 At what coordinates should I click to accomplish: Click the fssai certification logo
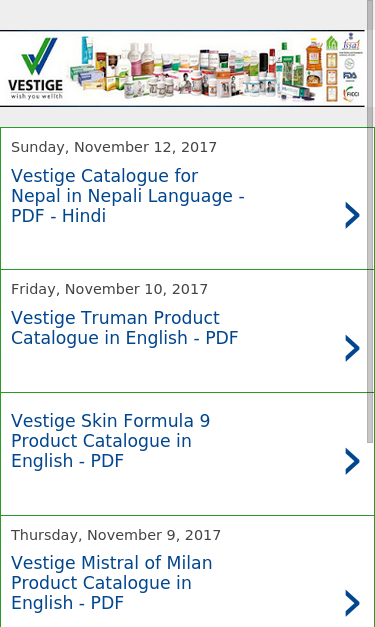(x=351, y=43)
